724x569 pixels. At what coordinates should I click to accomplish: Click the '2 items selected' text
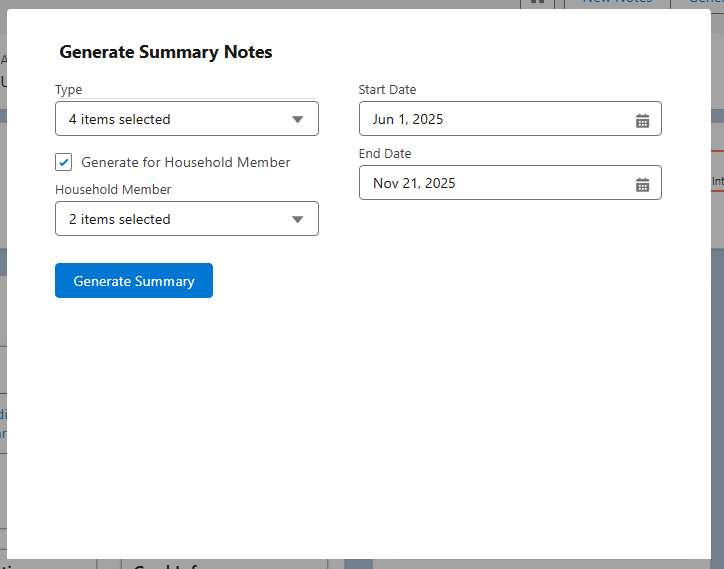tap(119, 219)
